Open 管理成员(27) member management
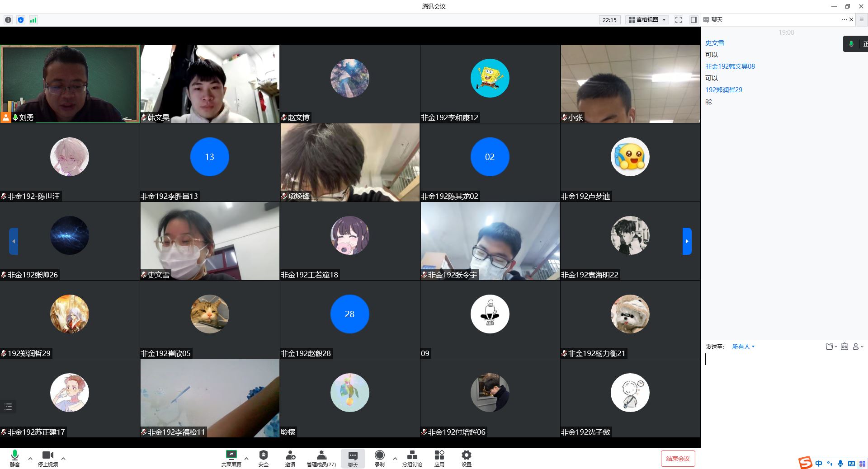Image resolution: width=868 pixels, height=469 pixels. [321, 457]
